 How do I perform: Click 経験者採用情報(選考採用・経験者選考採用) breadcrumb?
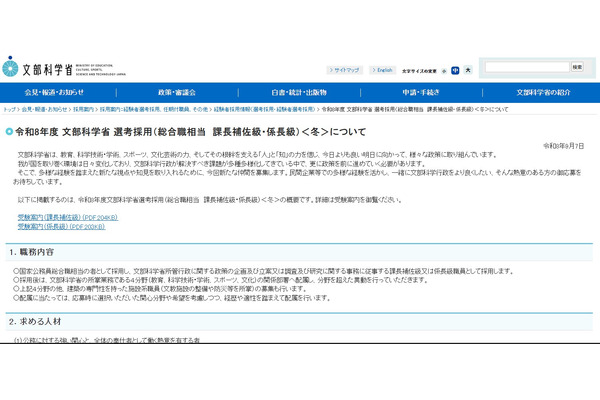264,109
